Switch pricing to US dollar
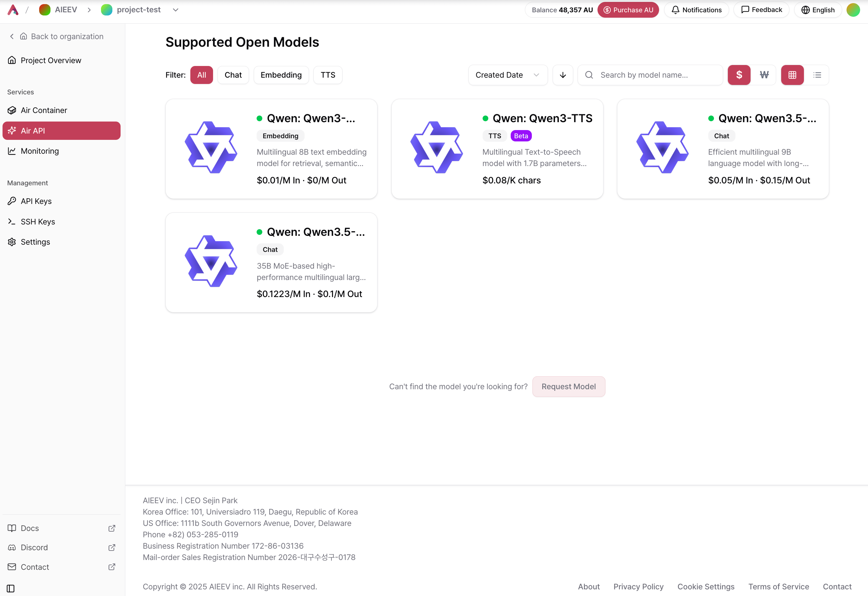Screen dimensions: 868x596 [x=739, y=75]
